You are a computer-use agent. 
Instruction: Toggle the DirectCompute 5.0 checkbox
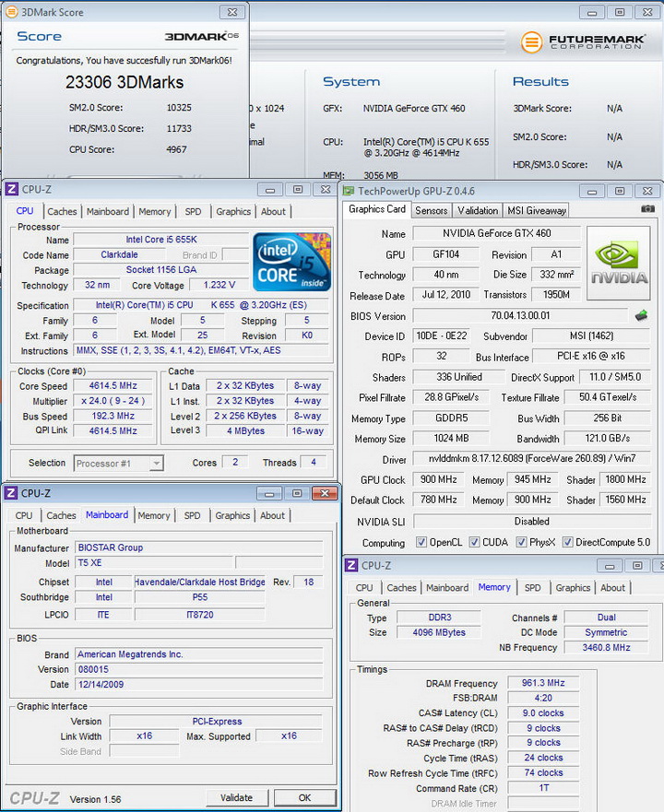coord(567,542)
